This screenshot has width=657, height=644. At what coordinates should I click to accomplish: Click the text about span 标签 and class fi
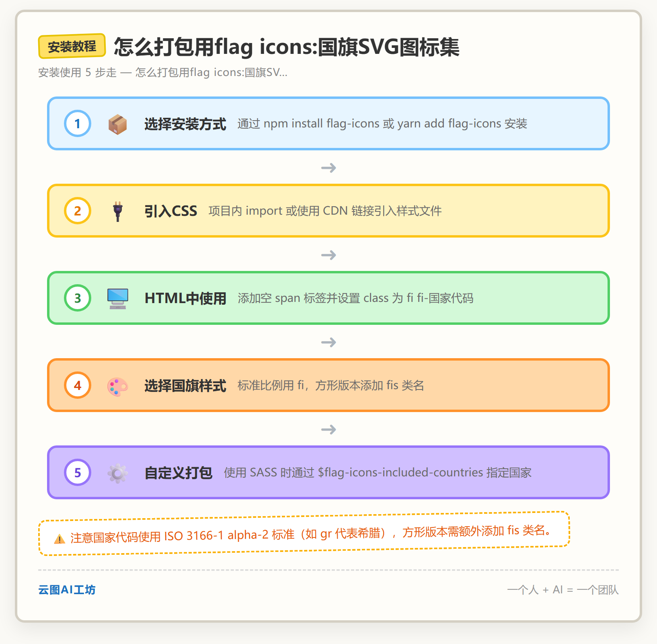(355, 298)
